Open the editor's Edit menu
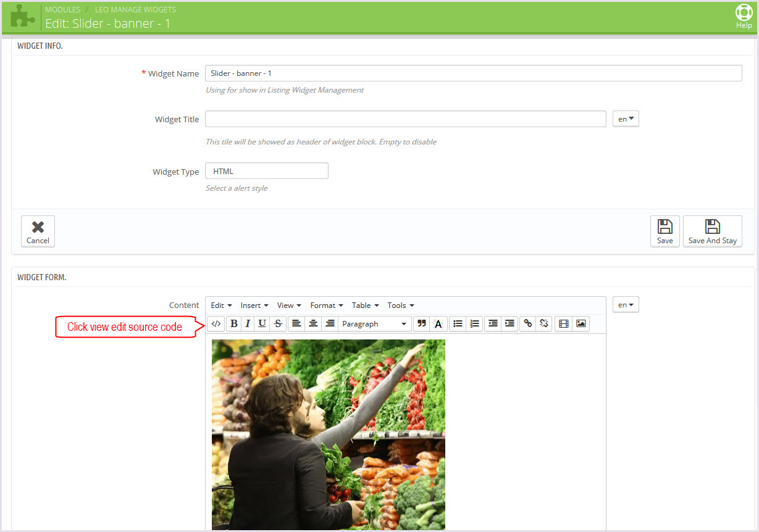 tap(221, 305)
